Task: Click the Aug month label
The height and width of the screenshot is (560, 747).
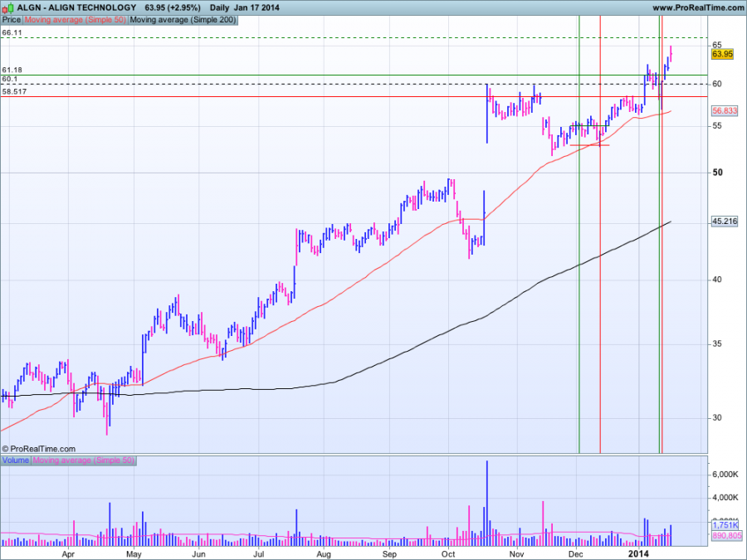Action: [x=324, y=554]
